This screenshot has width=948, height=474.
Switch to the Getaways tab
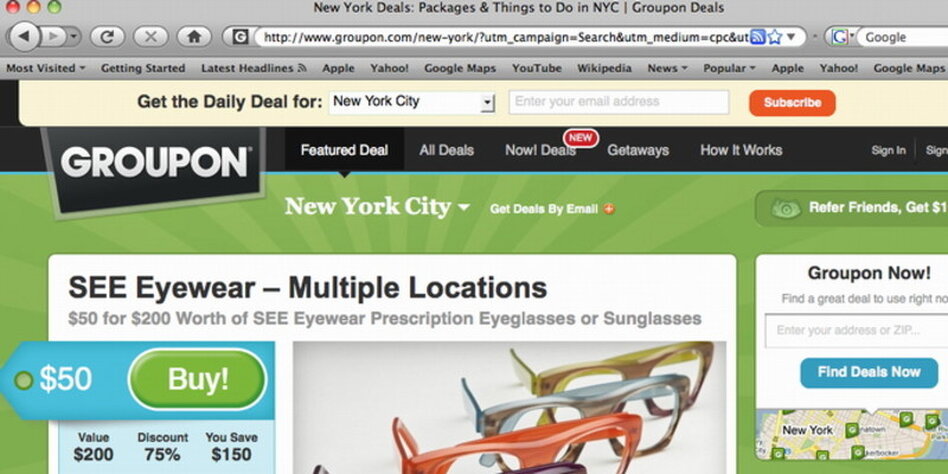pos(638,150)
